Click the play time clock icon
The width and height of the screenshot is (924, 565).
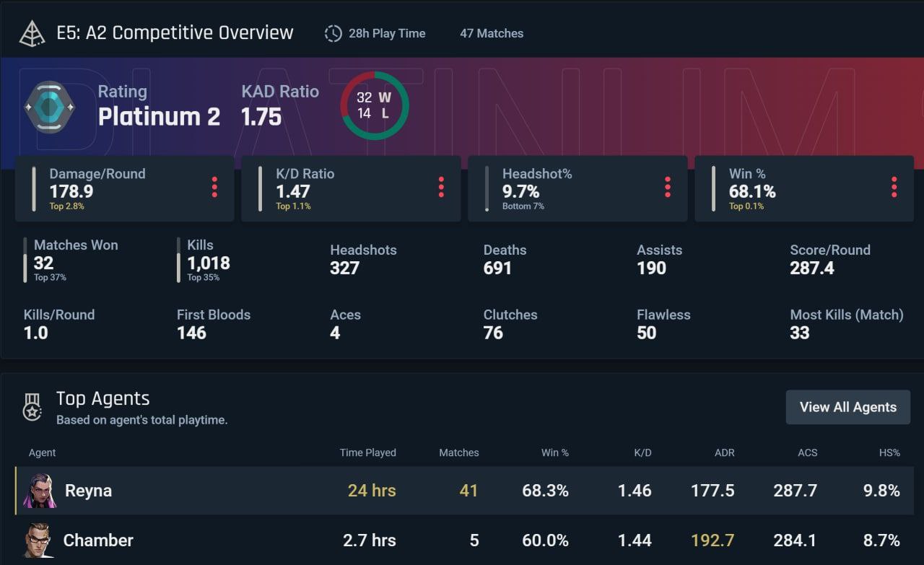333,33
